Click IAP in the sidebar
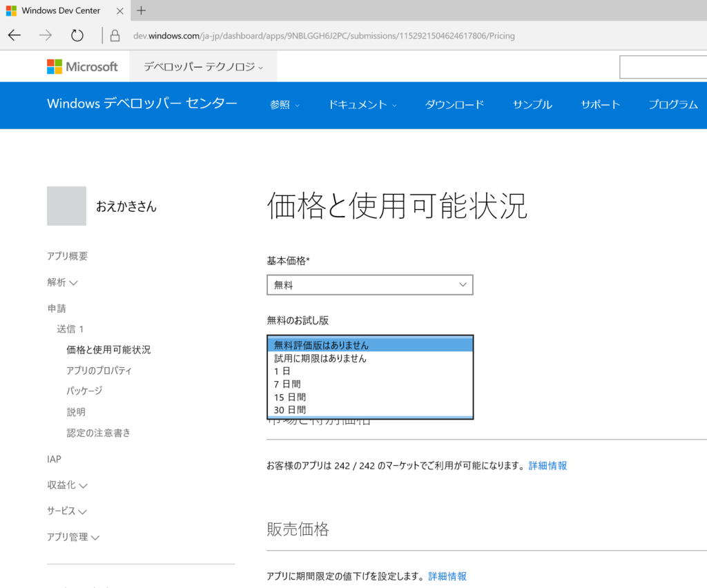Viewport: 707px width, 588px height. click(54, 459)
